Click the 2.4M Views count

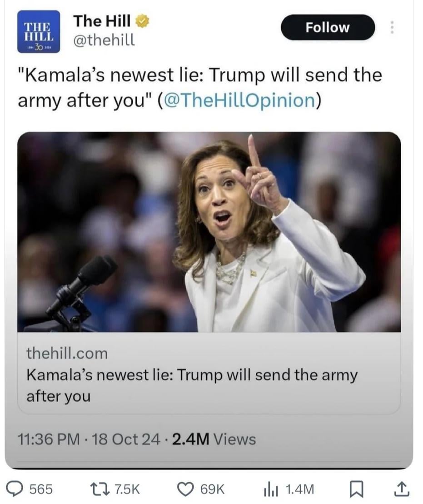click(x=214, y=439)
